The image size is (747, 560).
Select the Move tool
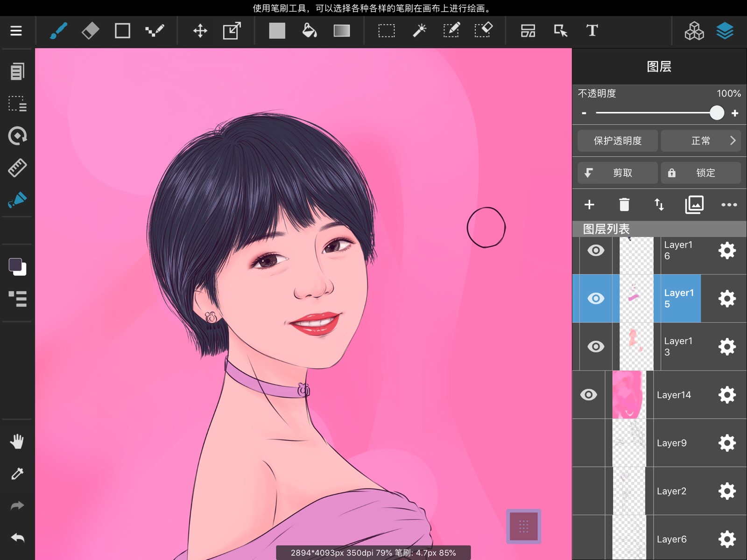pos(200,31)
